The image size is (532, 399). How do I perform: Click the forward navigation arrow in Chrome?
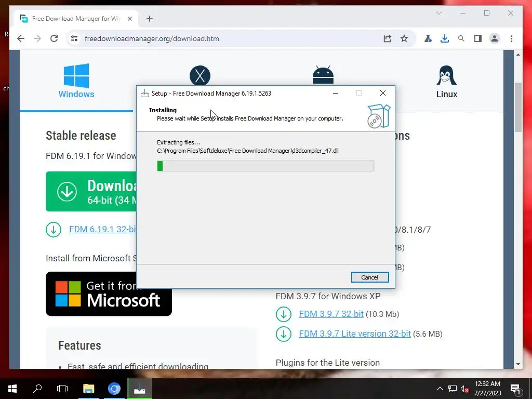pos(37,38)
